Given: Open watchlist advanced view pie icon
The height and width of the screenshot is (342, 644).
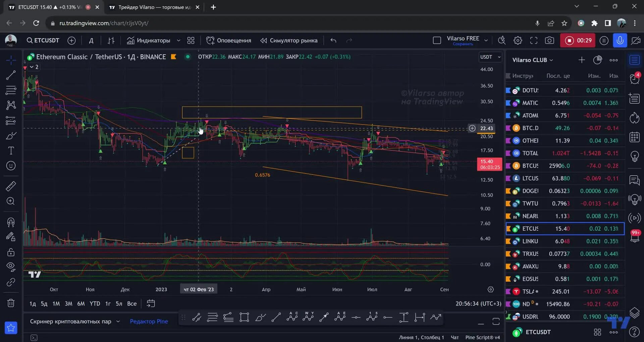Looking at the screenshot, I should tap(598, 60).
